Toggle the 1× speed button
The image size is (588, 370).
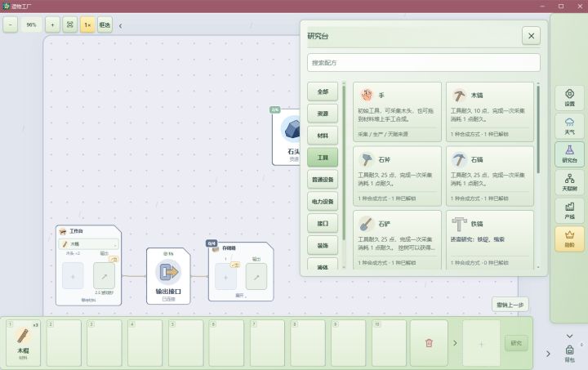click(x=87, y=25)
